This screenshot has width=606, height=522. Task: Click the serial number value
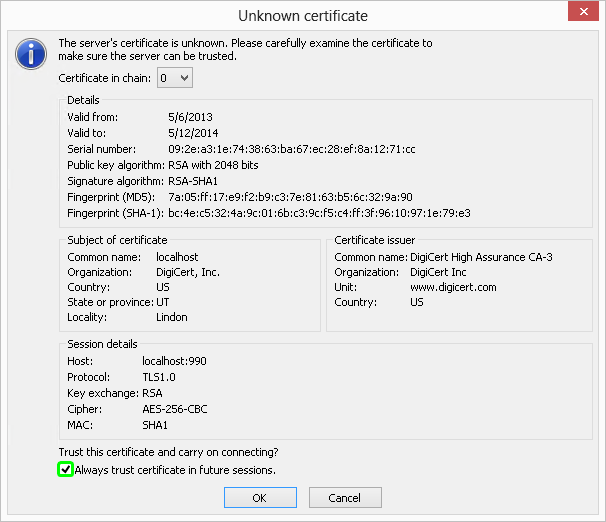tap(292, 149)
